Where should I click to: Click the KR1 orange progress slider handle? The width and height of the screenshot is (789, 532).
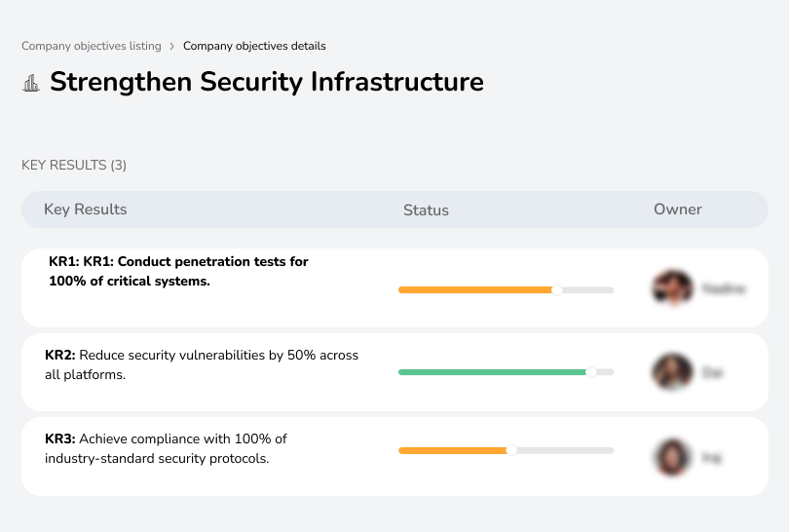pos(556,290)
